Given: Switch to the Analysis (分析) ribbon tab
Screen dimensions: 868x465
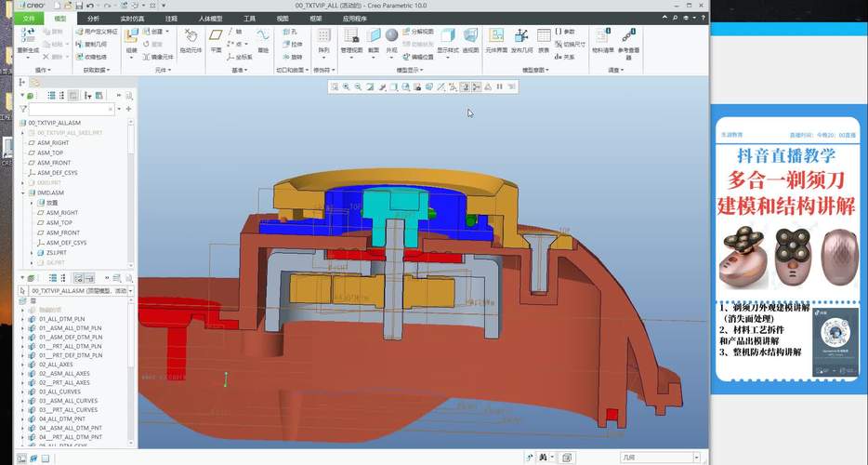Looking at the screenshot, I should click(93, 18).
